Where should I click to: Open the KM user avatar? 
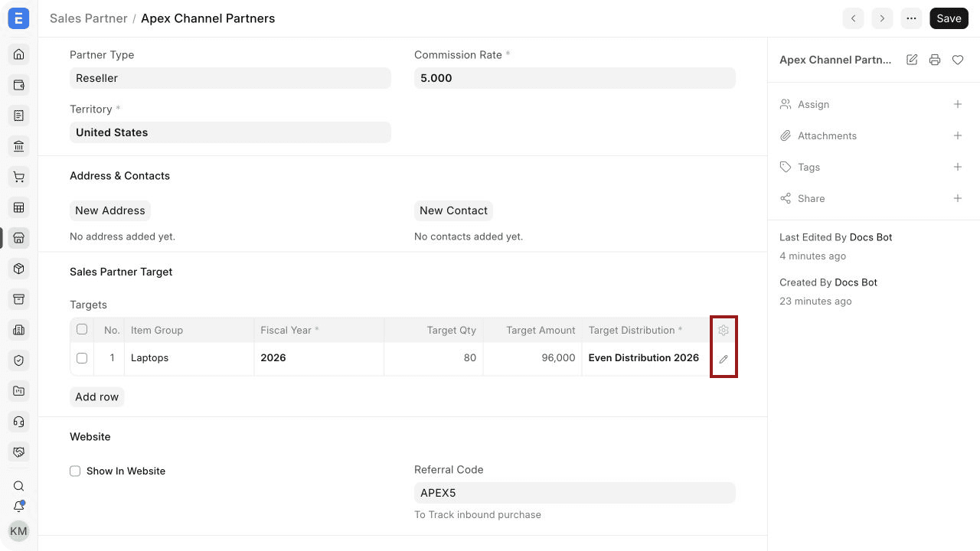[x=19, y=531]
